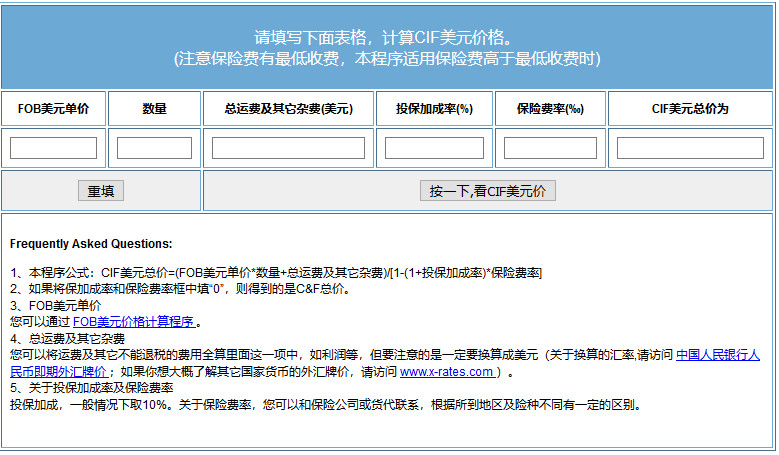The image size is (779, 455).
Task: Click the CIF美元总价为 result box
Action: (x=690, y=148)
